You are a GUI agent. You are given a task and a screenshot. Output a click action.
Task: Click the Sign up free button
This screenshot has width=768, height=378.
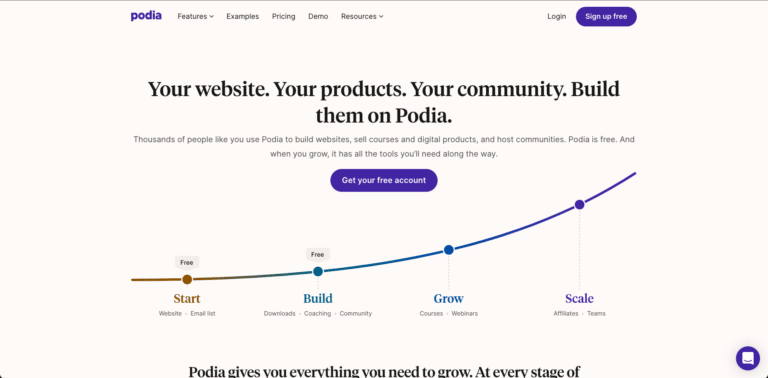606,16
